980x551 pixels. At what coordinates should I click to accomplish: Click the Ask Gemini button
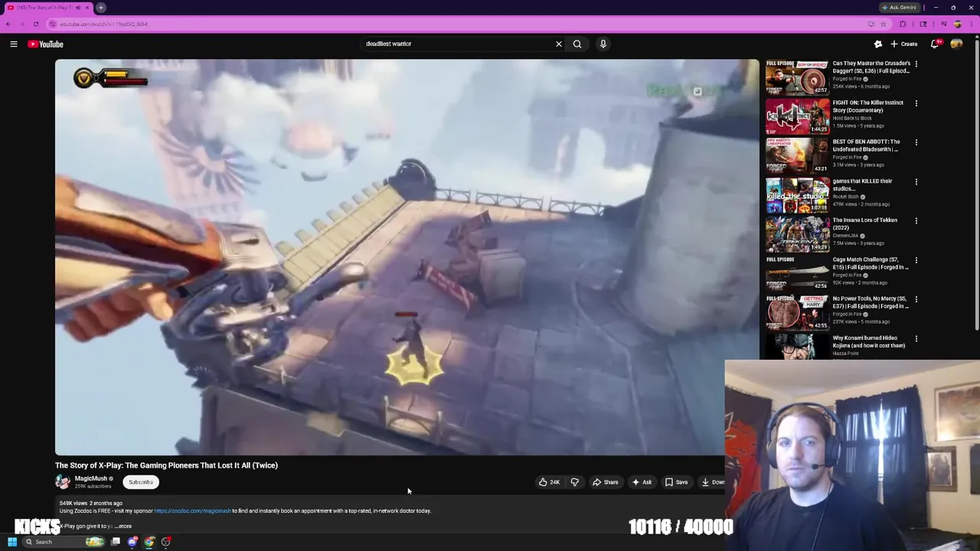point(899,8)
